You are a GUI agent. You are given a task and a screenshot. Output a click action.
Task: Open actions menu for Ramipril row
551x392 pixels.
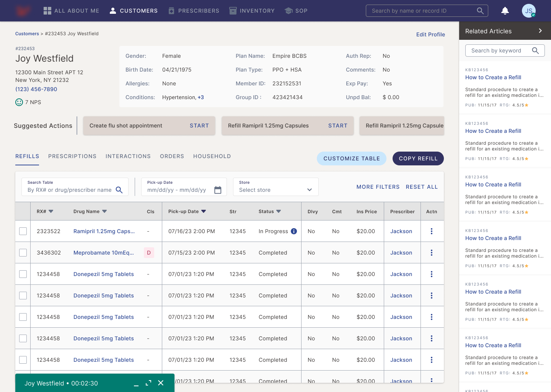[x=432, y=231]
